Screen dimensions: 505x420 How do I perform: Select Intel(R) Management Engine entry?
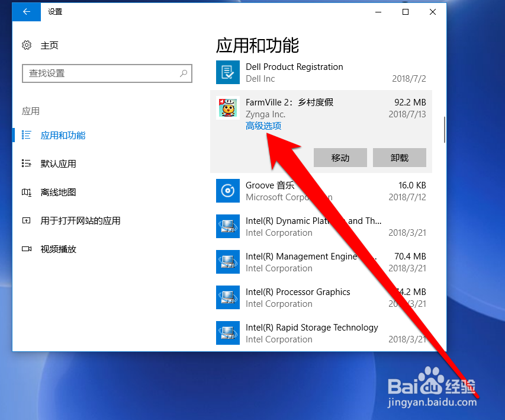tap(321, 262)
